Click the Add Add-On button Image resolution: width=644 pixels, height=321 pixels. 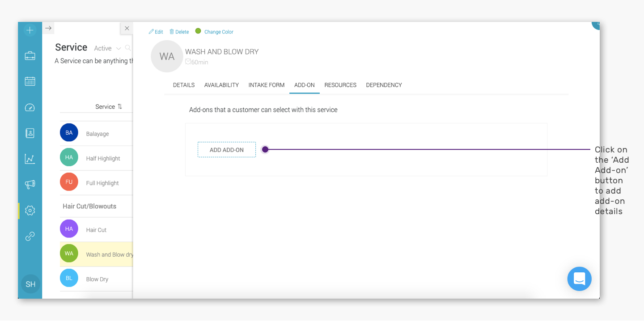pos(227,150)
